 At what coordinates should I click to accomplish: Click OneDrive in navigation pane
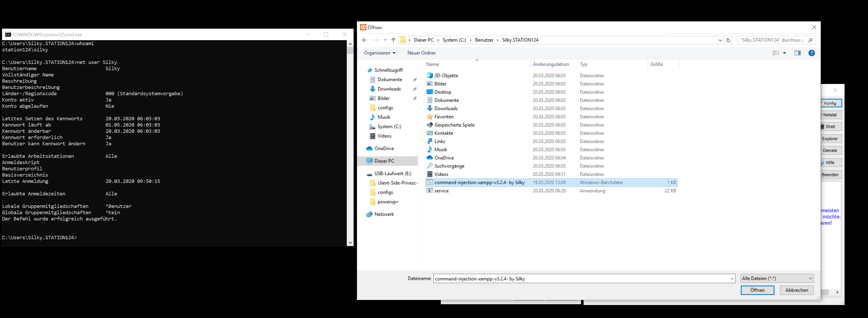[x=384, y=148]
